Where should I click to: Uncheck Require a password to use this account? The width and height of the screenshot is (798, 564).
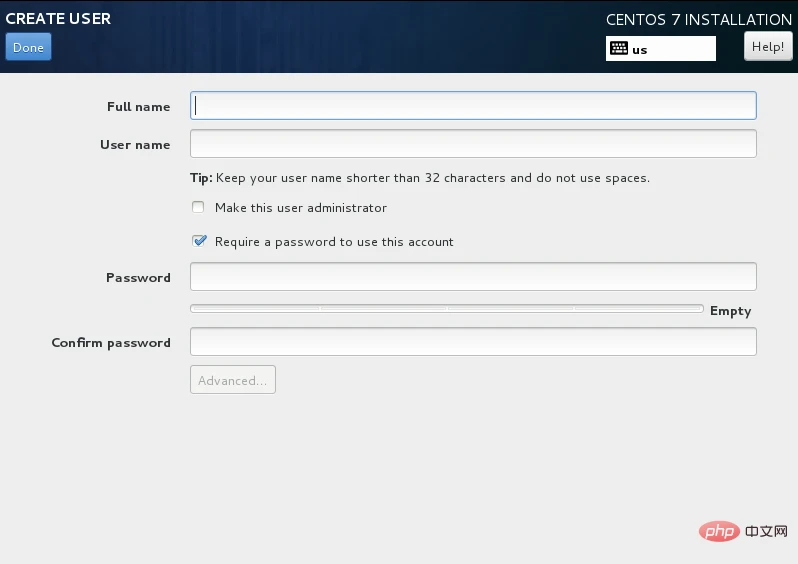click(199, 241)
